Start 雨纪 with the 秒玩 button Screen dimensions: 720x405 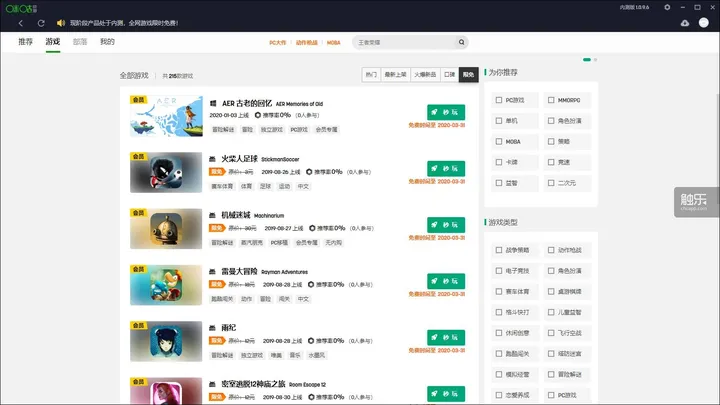pyautogui.click(x=446, y=338)
